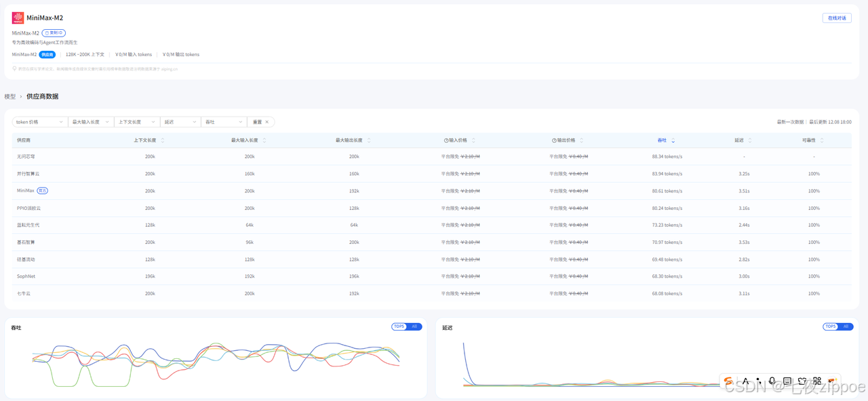Image resolution: width=868 pixels, height=401 pixels.
Task: Open the input method toolbox grid icon
Action: 817,381
